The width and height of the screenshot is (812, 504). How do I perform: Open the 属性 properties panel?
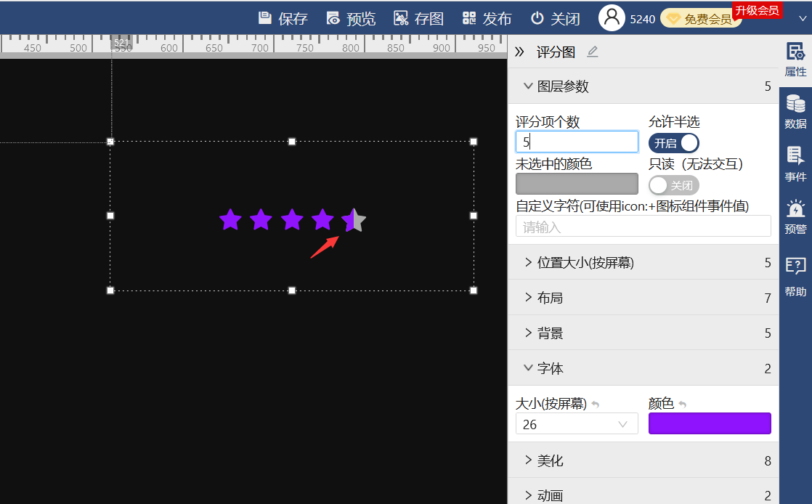coord(795,60)
